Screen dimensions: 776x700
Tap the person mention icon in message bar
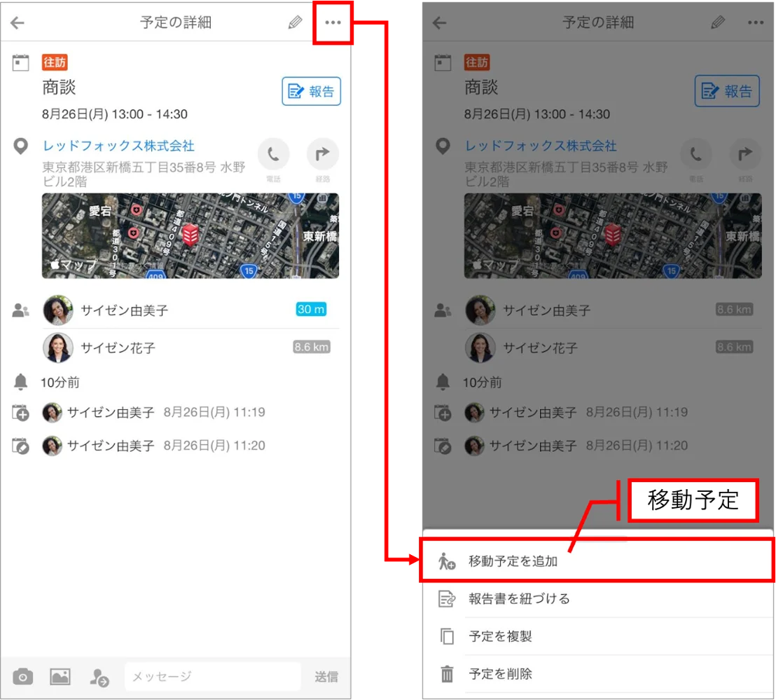pos(99,677)
